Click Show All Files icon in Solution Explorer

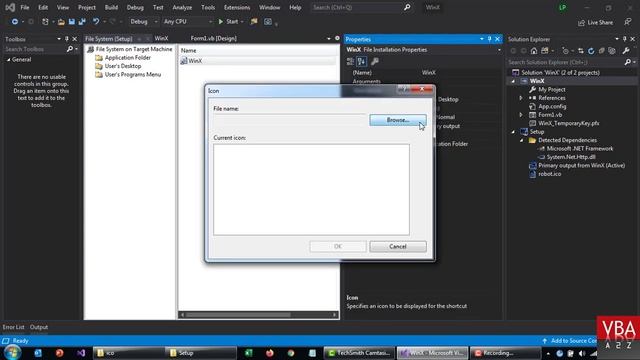(x=612, y=51)
